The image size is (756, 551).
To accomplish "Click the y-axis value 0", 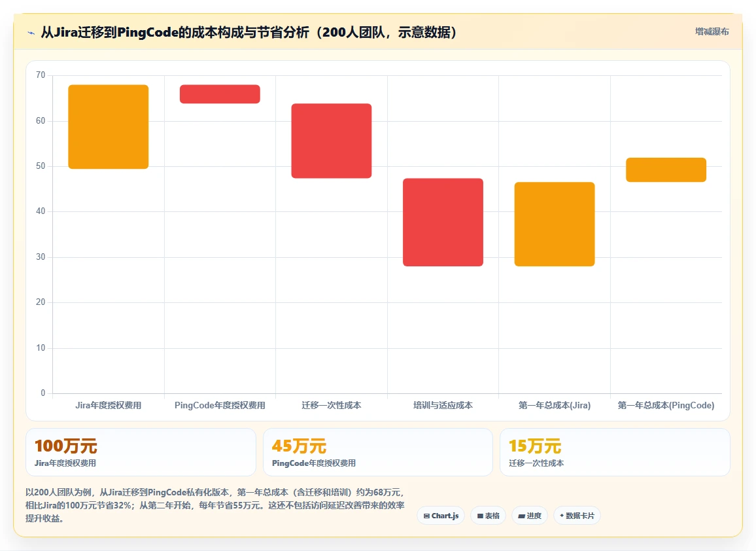I will [43, 393].
